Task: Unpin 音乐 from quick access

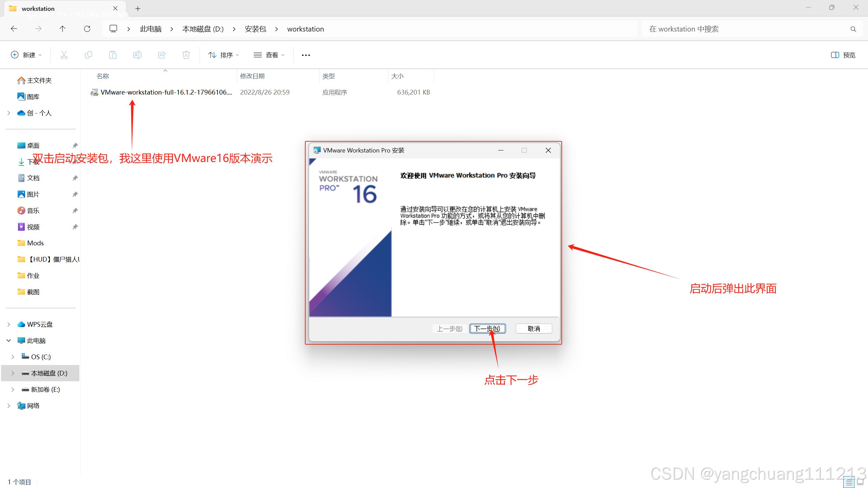Action: click(75, 210)
